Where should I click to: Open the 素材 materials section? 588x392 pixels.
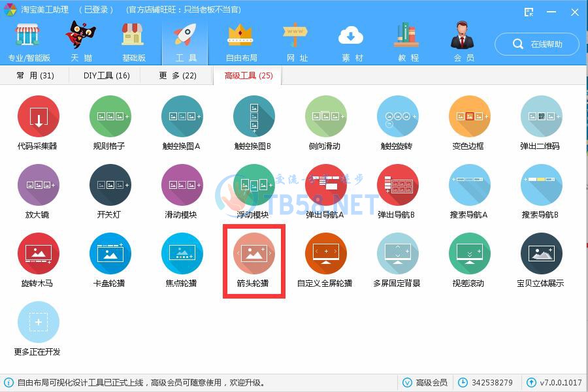click(x=352, y=42)
